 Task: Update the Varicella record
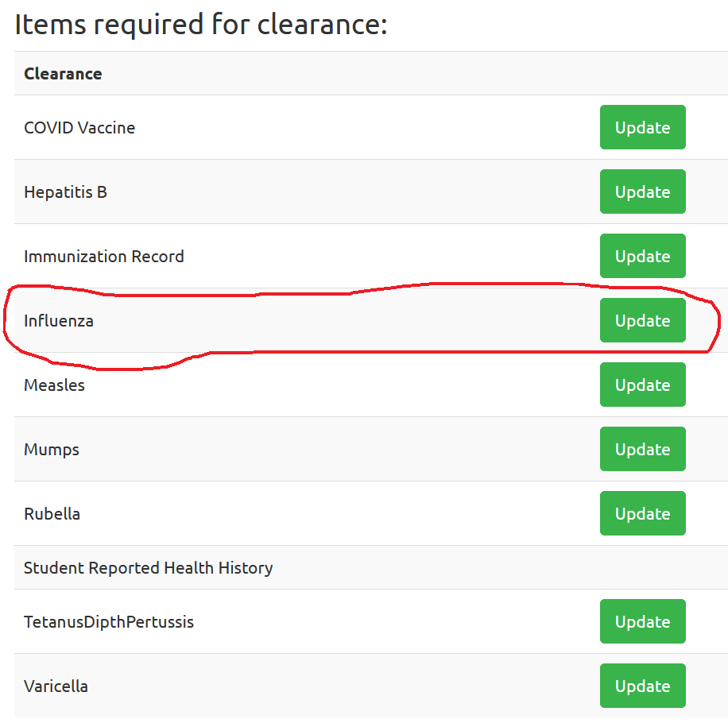643,686
